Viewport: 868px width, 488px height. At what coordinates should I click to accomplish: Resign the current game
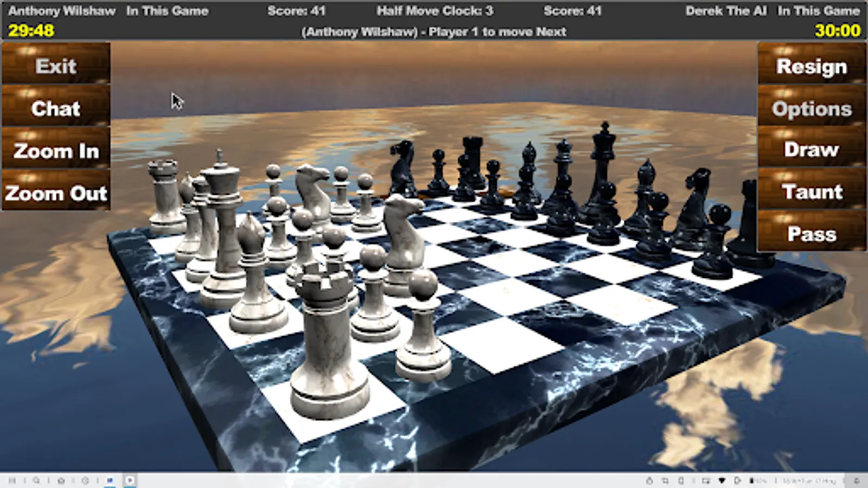812,65
